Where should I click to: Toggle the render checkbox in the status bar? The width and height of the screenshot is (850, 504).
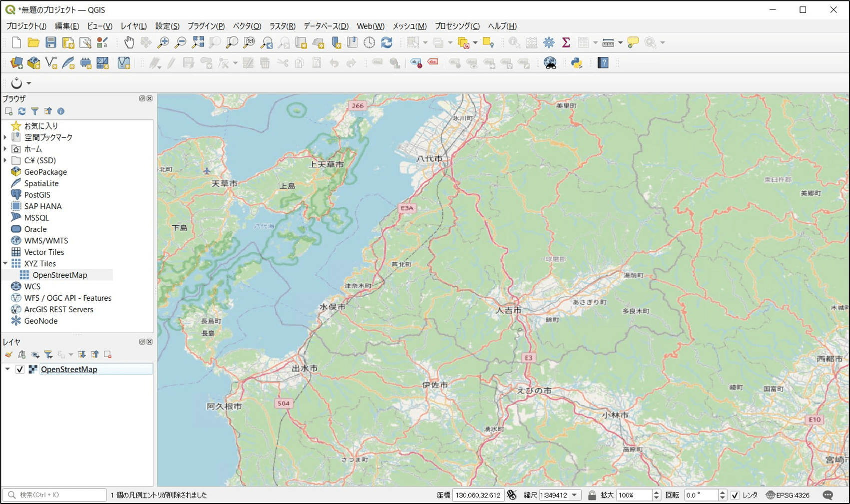coord(735,495)
